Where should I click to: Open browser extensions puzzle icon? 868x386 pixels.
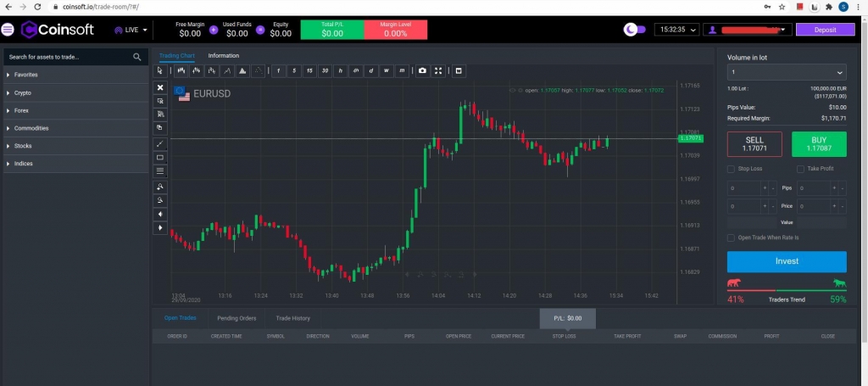tap(829, 7)
